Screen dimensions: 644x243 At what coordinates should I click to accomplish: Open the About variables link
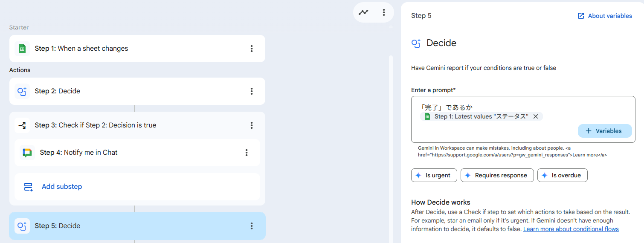click(605, 16)
